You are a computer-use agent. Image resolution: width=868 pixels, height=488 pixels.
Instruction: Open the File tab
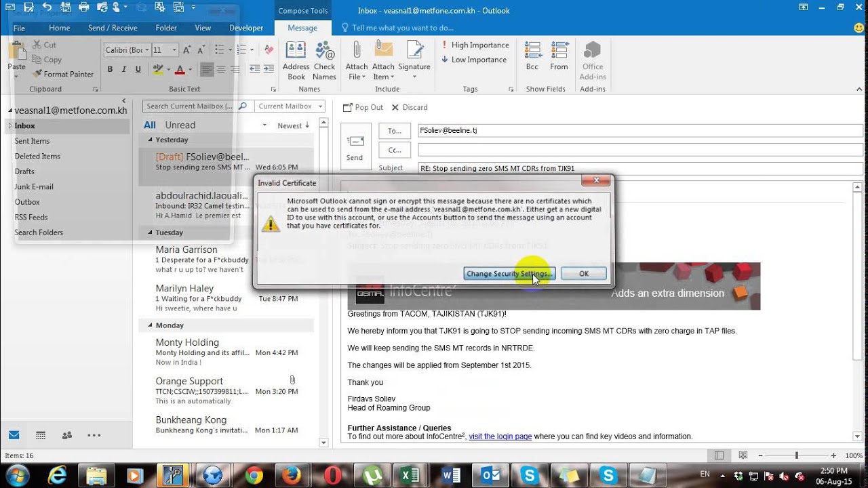[19, 28]
